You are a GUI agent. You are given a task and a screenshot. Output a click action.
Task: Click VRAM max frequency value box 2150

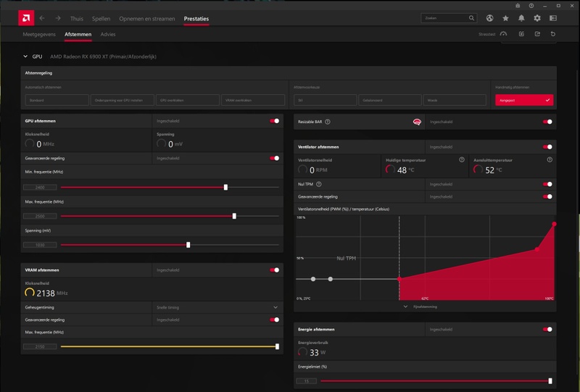pyautogui.click(x=40, y=346)
